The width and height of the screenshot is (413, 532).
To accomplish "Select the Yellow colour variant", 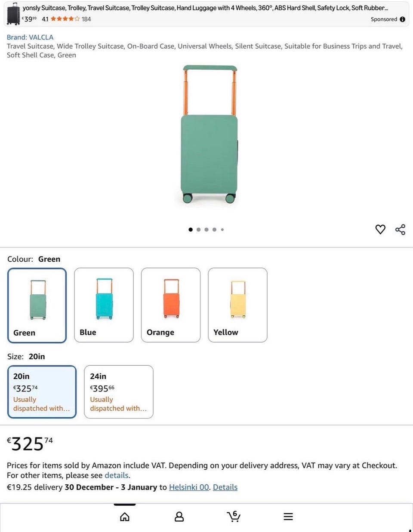I will 237,305.
